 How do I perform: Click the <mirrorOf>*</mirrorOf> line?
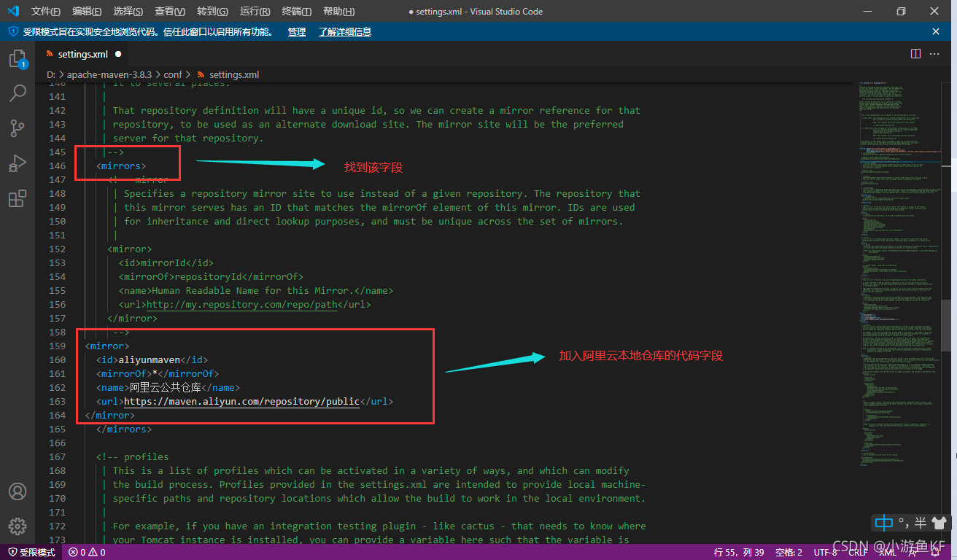pos(158,373)
